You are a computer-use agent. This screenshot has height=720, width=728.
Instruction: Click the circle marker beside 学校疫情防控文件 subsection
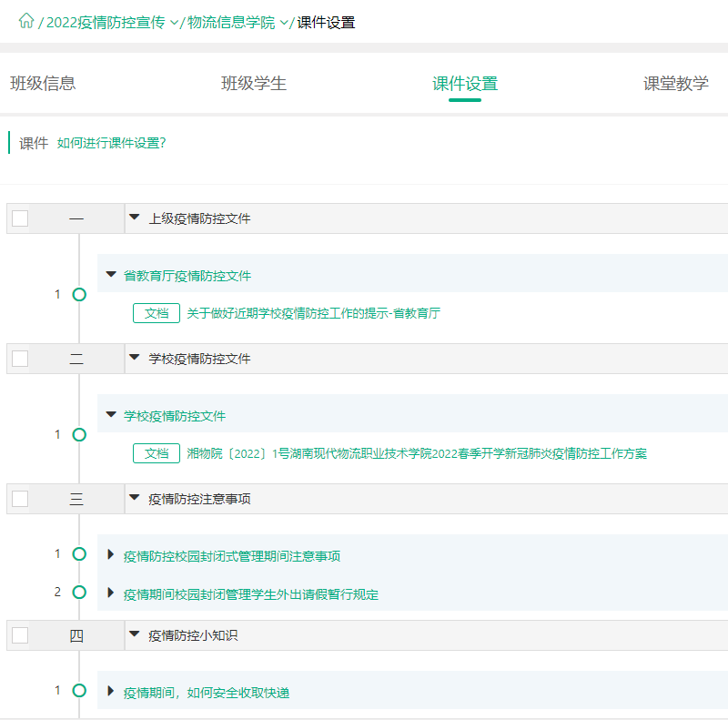(x=79, y=435)
